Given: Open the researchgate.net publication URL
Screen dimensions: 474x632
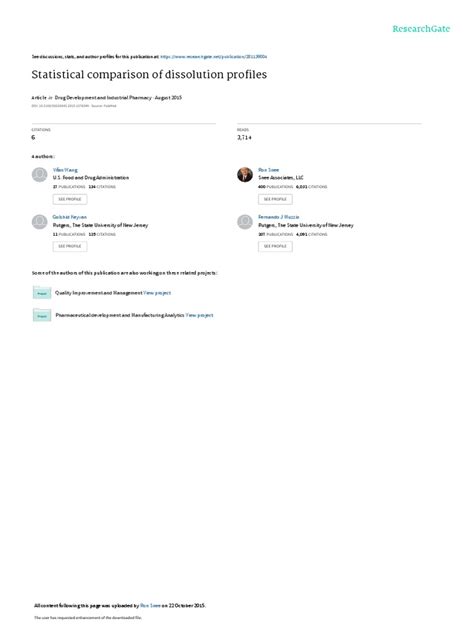Looking at the screenshot, I should click(x=214, y=57).
